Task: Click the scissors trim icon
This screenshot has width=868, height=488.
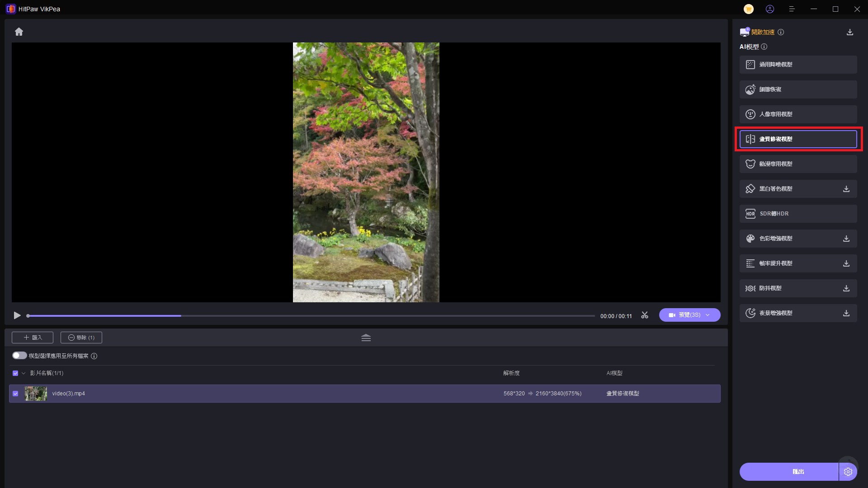Action: (x=645, y=315)
